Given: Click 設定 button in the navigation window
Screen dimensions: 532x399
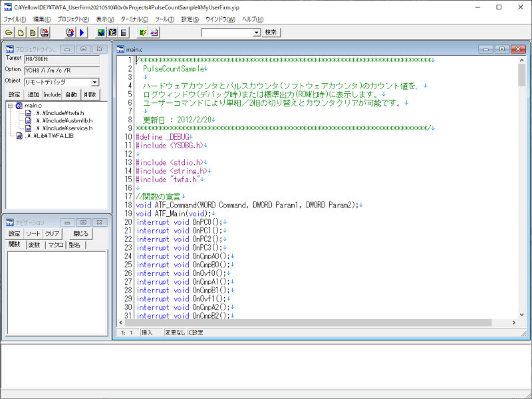Looking at the screenshot, I should 14,234.
